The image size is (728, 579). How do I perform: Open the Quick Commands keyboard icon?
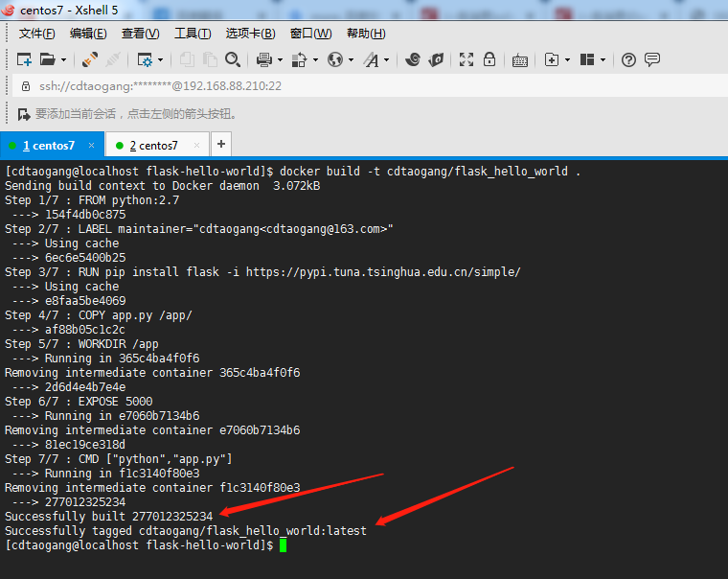[520, 60]
